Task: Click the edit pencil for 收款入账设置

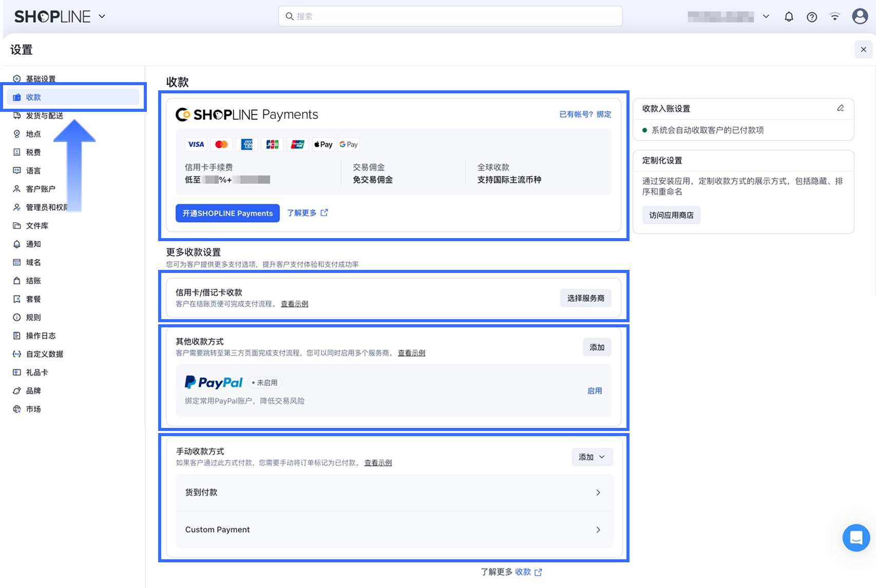Action: coord(841,108)
